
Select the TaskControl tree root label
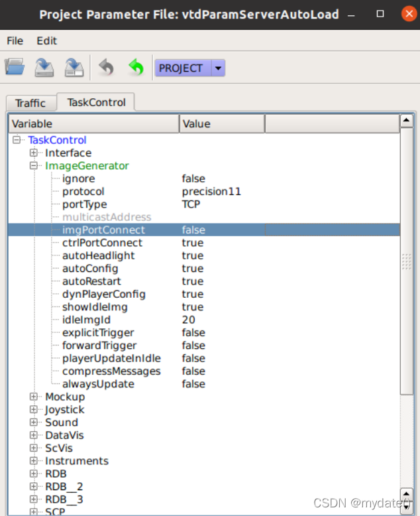(57, 140)
